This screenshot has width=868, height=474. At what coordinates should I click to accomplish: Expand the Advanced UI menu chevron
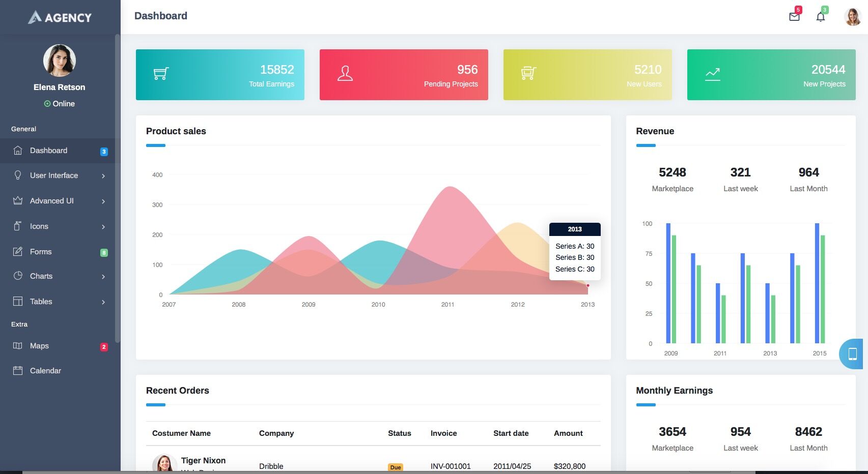103,201
